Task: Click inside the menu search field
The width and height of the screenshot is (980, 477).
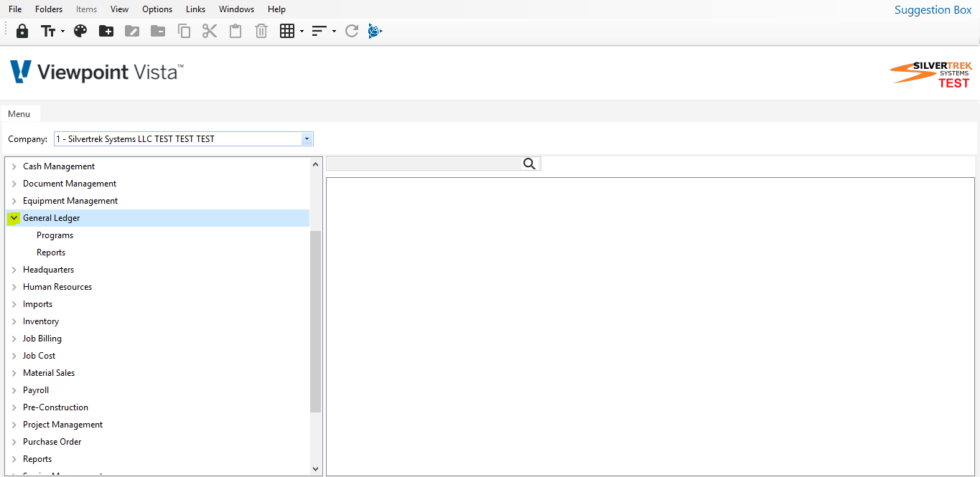Action: 424,164
